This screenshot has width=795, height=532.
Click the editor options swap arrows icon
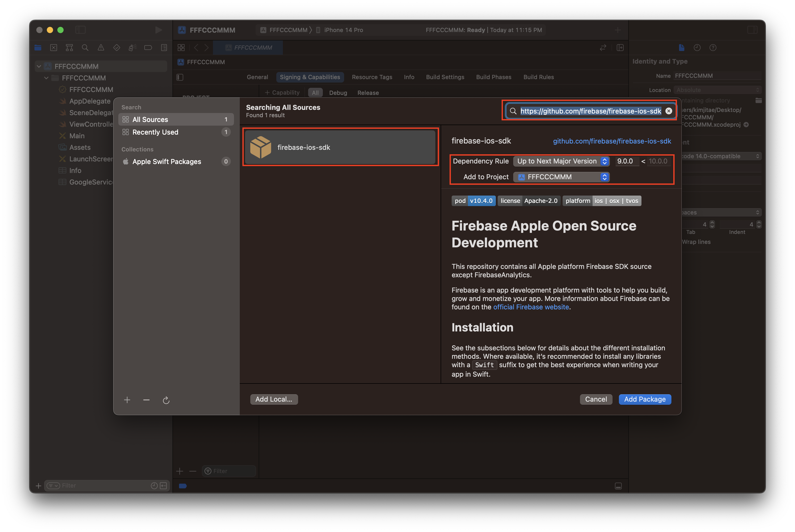(603, 48)
